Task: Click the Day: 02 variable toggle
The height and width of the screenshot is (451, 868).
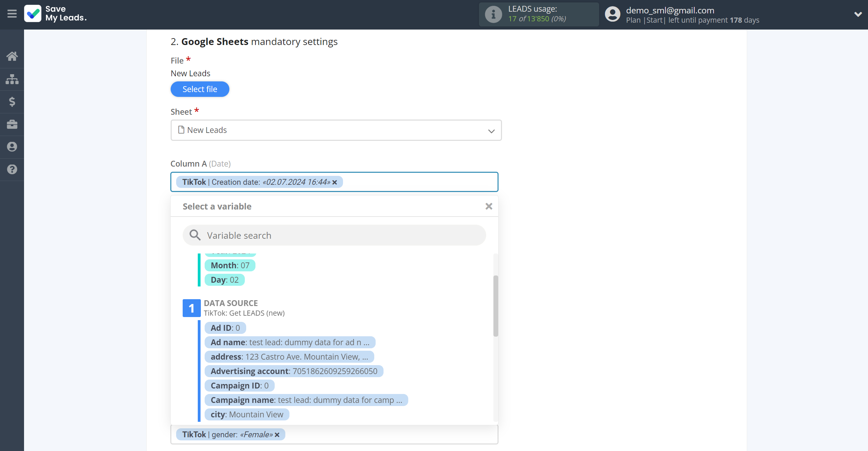Action: tap(225, 280)
